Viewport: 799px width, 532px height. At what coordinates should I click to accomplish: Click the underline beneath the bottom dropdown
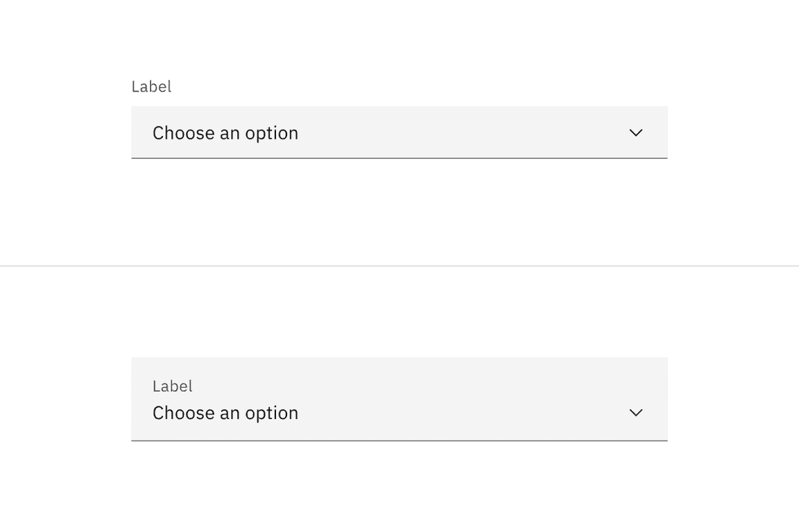pyautogui.click(x=399, y=439)
